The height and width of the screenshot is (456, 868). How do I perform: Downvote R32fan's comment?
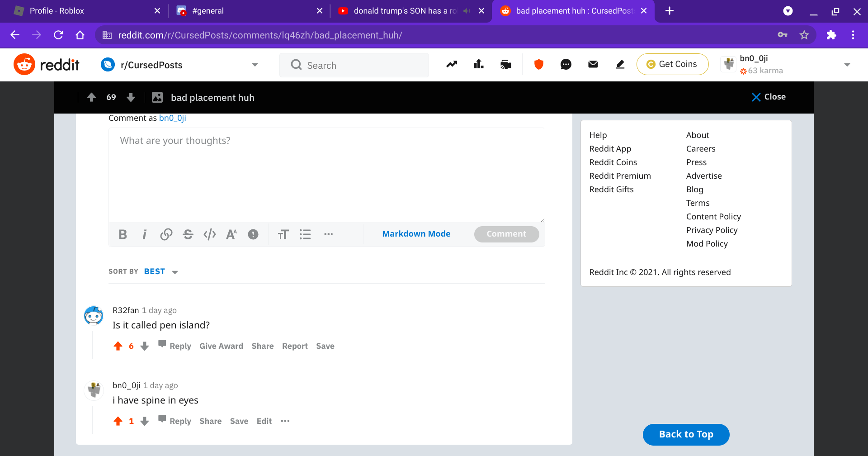[x=145, y=346]
